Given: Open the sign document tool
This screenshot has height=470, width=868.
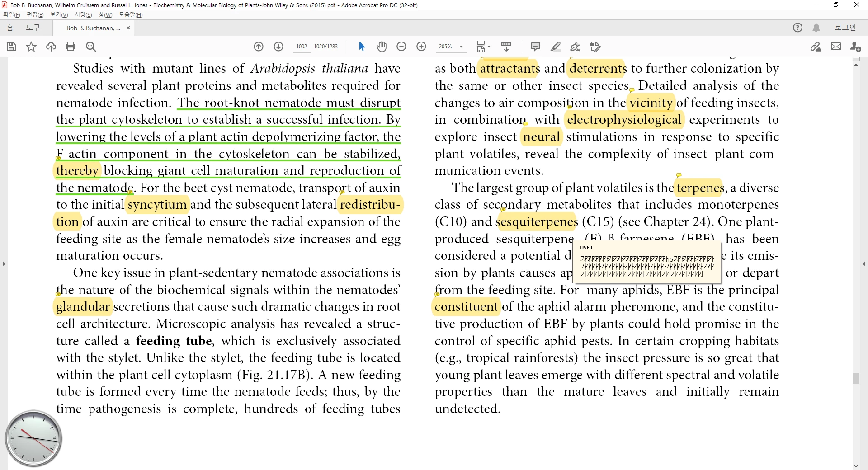Looking at the screenshot, I should (x=575, y=47).
